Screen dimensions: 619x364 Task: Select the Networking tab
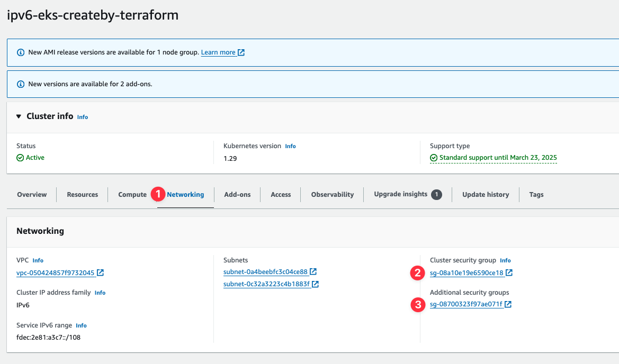point(185,194)
